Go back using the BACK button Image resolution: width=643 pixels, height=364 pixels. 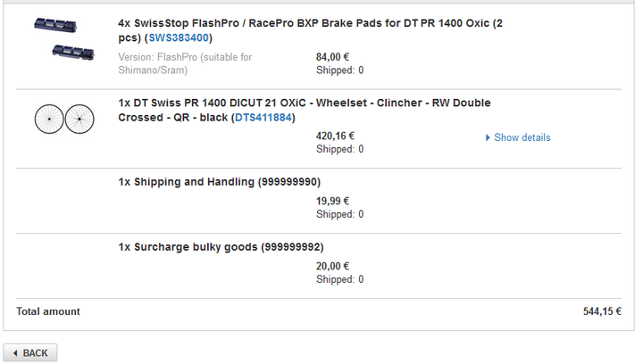tap(30, 353)
